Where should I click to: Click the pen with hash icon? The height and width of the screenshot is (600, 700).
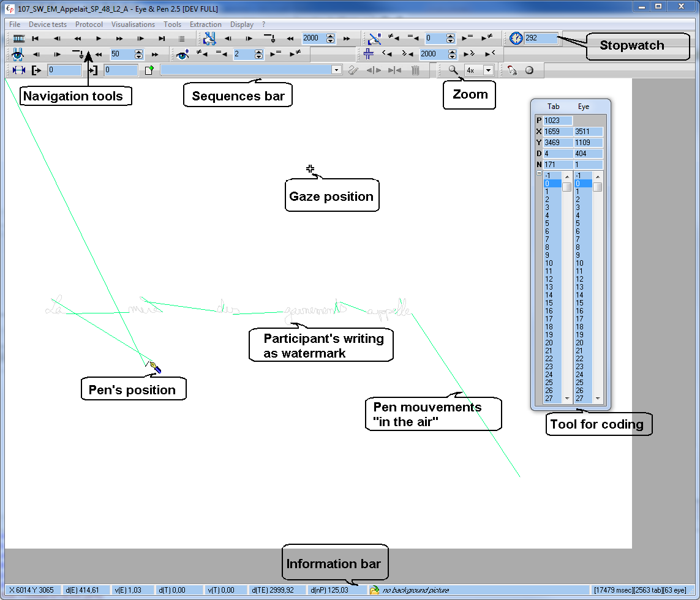click(374, 39)
